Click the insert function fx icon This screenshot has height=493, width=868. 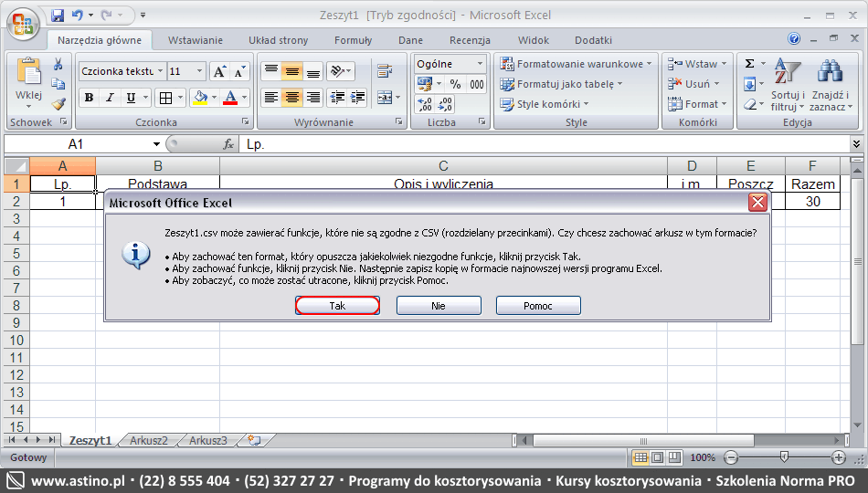(228, 144)
